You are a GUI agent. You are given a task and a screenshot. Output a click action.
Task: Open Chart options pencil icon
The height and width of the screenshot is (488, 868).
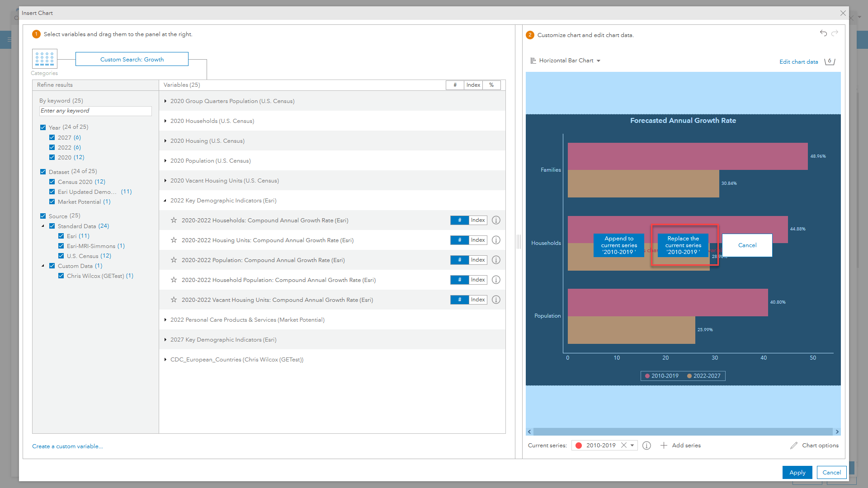794,446
